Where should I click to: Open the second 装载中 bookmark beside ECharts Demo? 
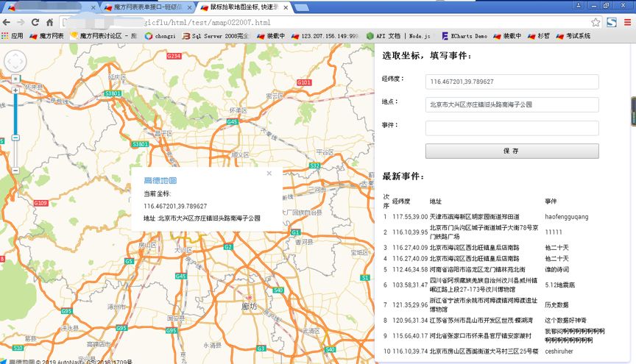[x=507, y=36]
